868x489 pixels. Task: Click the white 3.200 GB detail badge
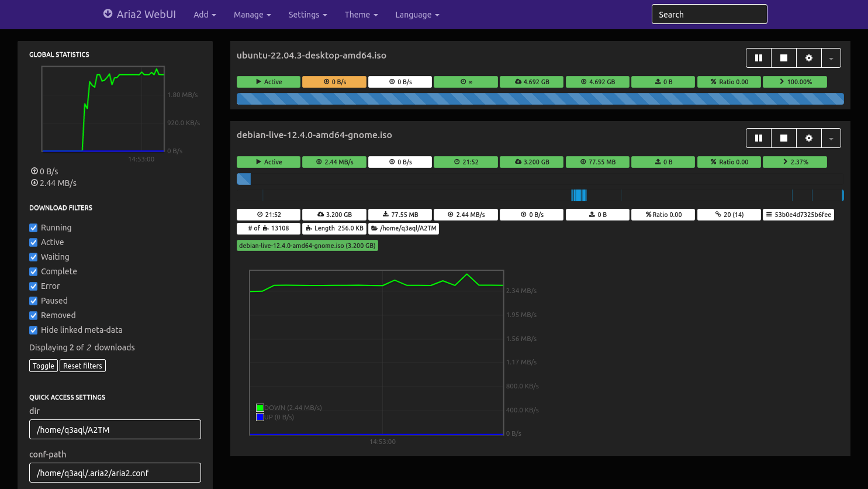[x=334, y=215]
